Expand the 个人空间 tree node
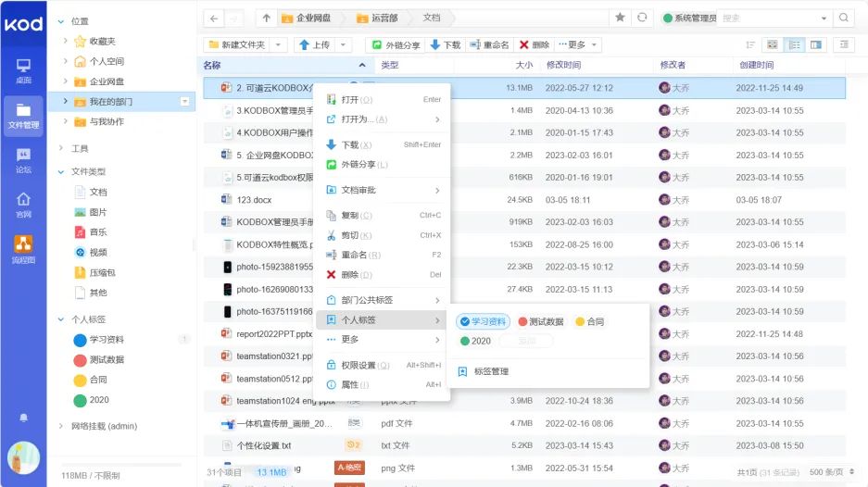 (x=66, y=61)
